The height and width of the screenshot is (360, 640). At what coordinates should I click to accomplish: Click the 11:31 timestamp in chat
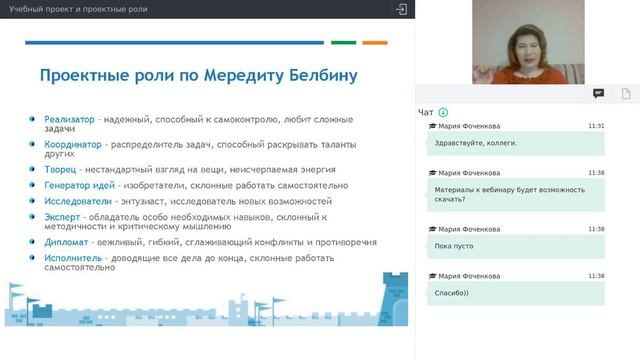click(596, 126)
